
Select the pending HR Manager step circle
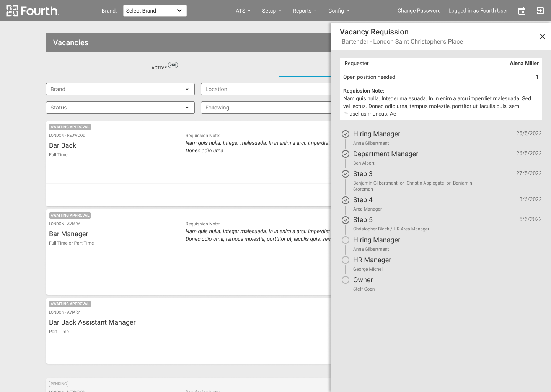[346, 260]
